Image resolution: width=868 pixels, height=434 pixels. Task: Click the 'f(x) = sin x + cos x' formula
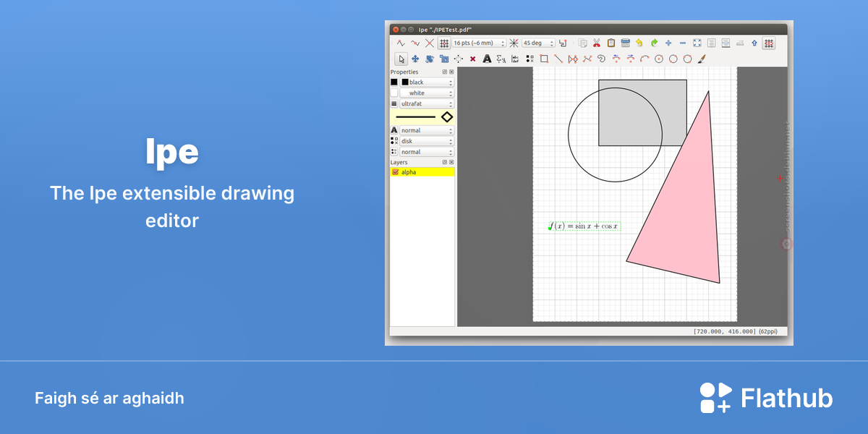584,226
